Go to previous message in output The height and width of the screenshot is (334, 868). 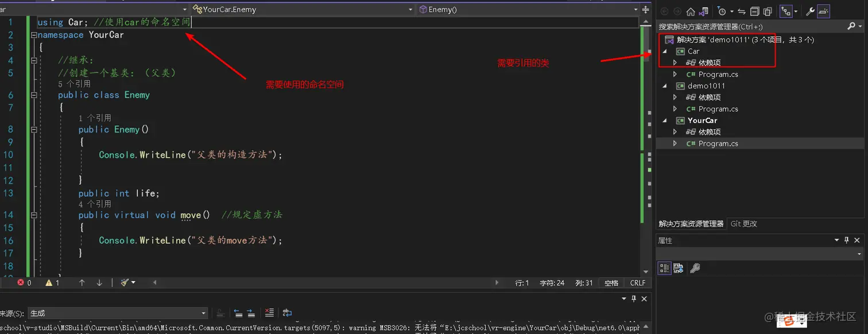tap(238, 313)
